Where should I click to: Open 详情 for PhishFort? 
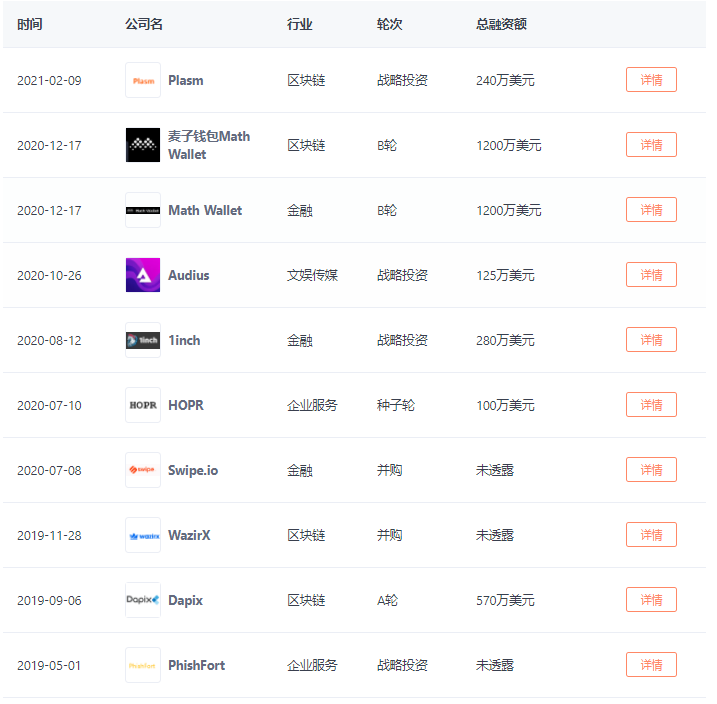click(x=651, y=664)
